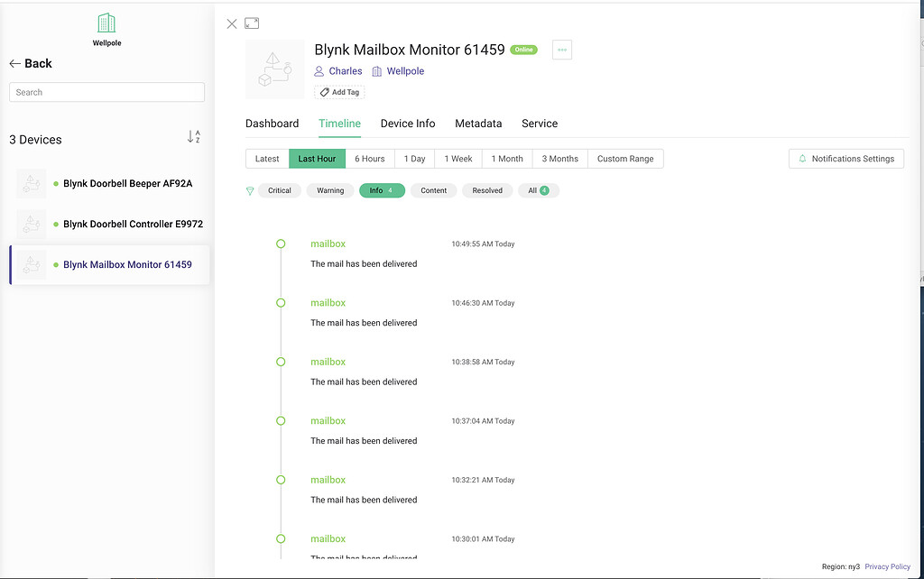The image size is (924, 579).
Task: Click timeline marker for 10:32:21 AM event
Action: pyautogui.click(x=281, y=480)
